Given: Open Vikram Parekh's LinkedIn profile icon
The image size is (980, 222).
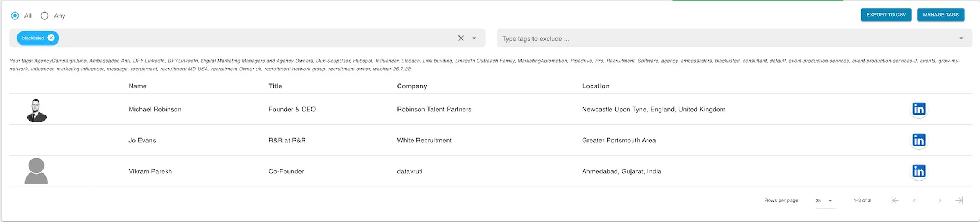Looking at the screenshot, I should pyautogui.click(x=918, y=171).
